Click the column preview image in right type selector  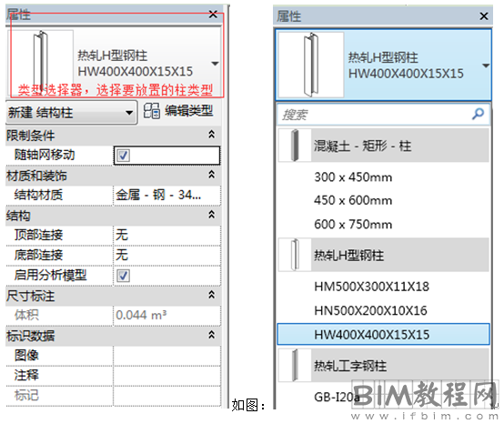[x=311, y=65]
